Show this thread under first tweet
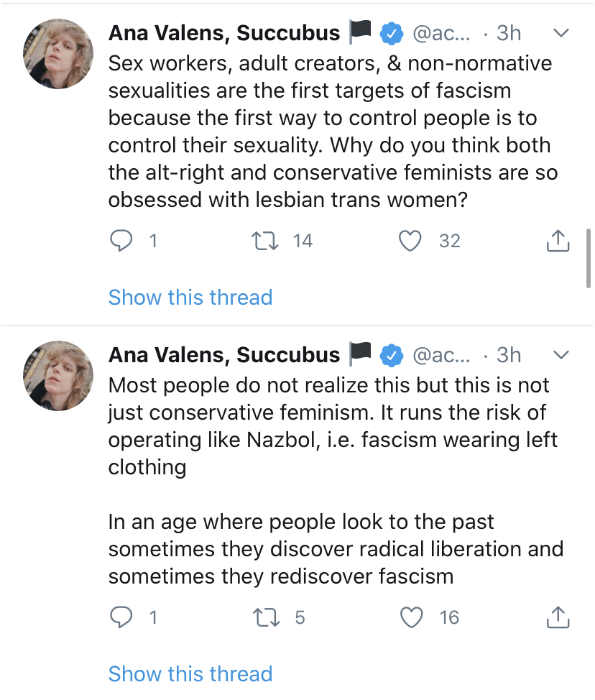The width and height of the screenshot is (595, 700). [190, 298]
